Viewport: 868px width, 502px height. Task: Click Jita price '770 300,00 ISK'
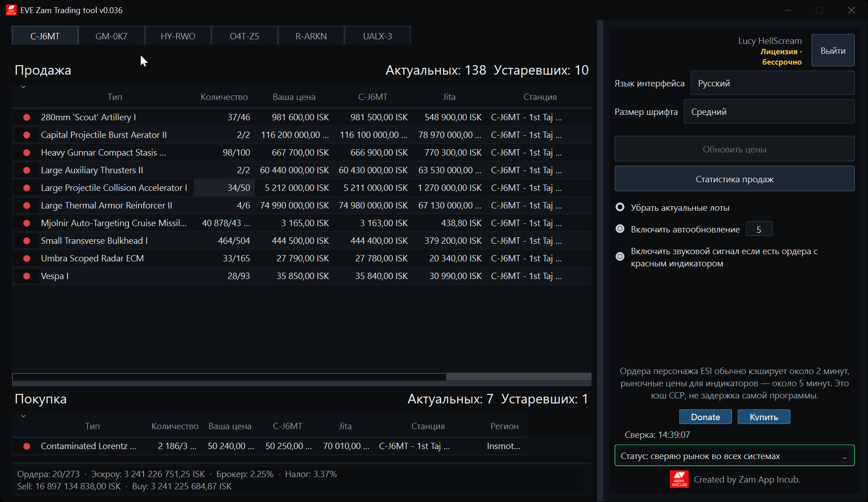(453, 152)
